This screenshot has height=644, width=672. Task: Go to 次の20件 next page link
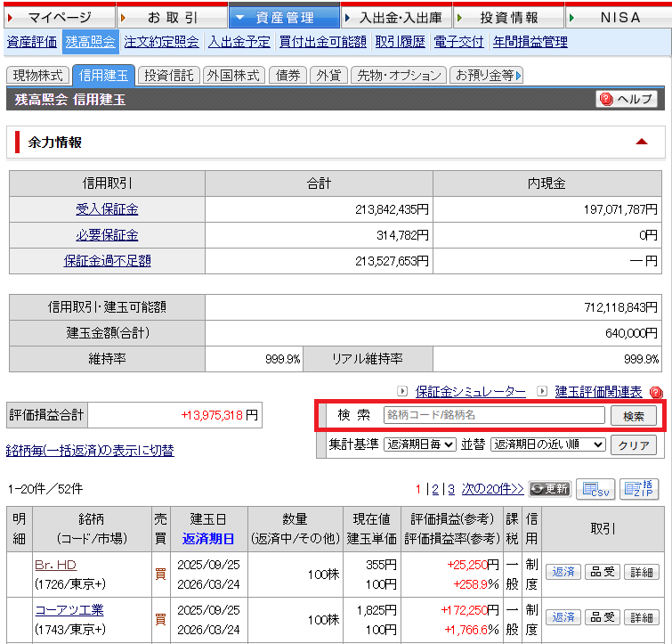click(x=492, y=489)
